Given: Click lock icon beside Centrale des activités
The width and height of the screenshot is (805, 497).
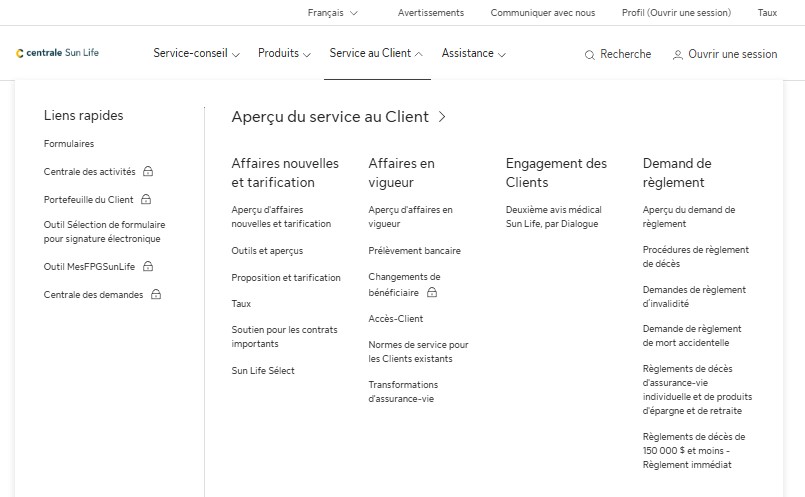Looking at the screenshot, I should (x=148, y=171).
